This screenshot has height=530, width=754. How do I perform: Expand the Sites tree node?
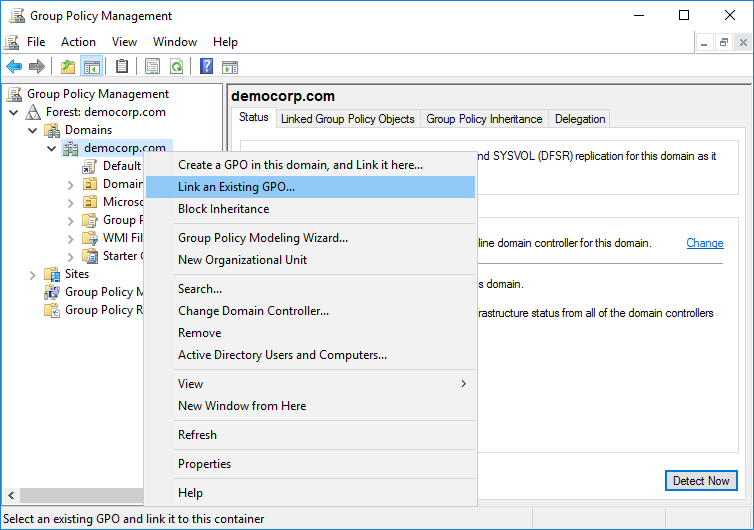(33, 274)
